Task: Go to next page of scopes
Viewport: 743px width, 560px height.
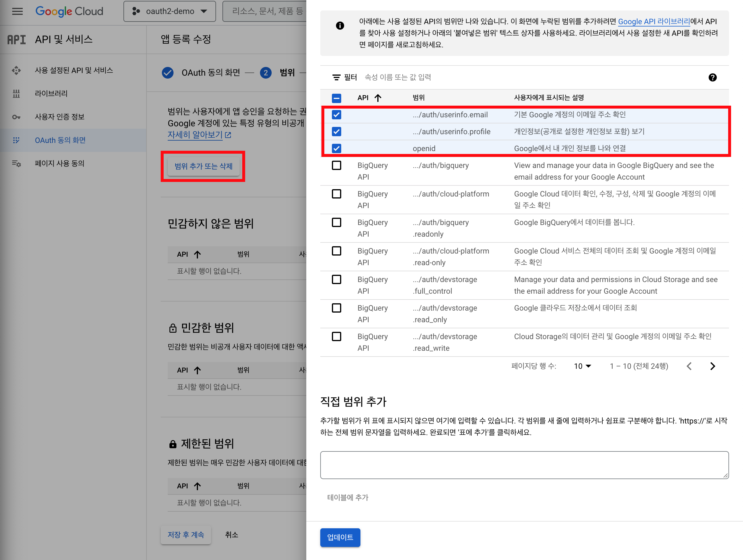Action: (712, 366)
